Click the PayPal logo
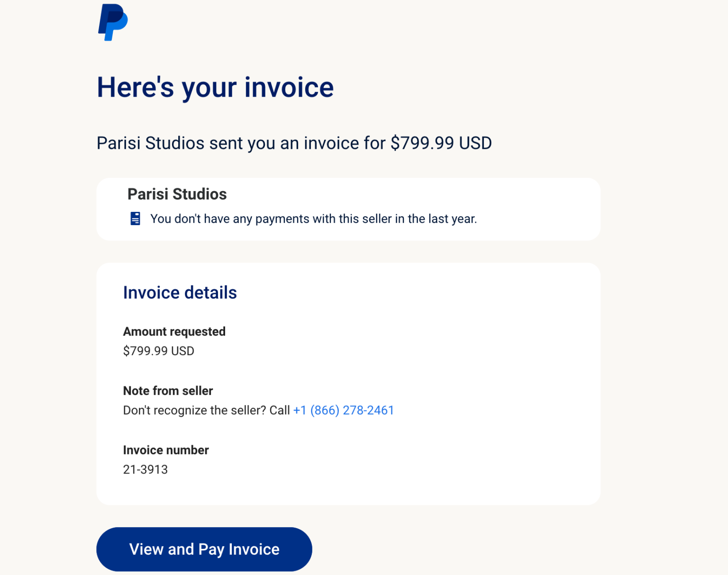 pyautogui.click(x=112, y=22)
